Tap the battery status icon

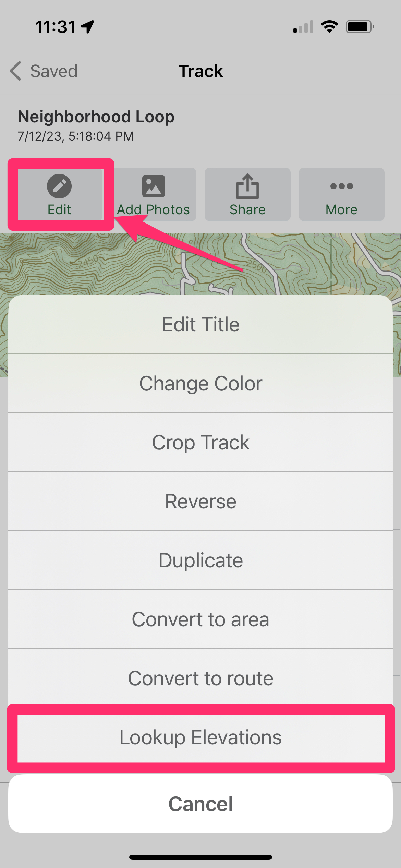tap(360, 26)
